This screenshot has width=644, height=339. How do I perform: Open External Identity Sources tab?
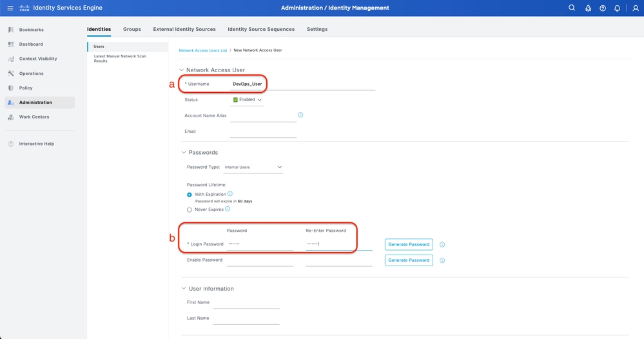184,29
